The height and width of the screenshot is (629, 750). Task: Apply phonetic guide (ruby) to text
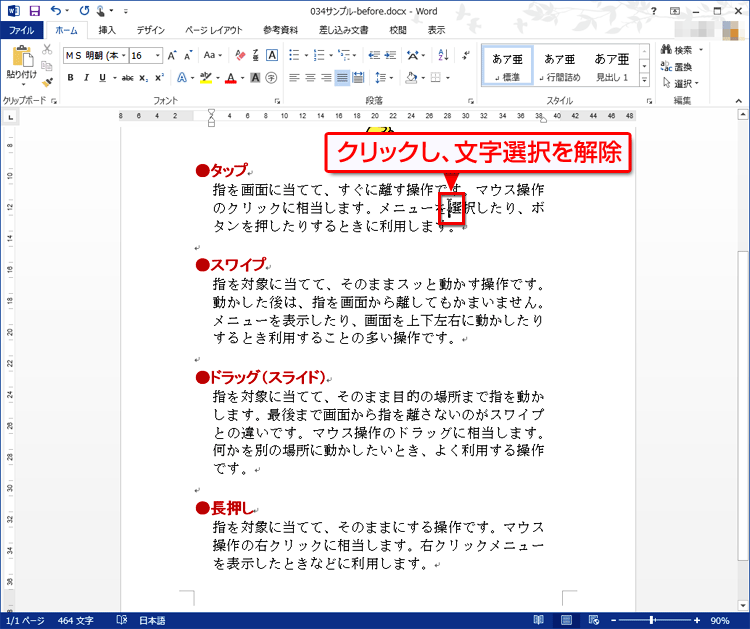256,55
